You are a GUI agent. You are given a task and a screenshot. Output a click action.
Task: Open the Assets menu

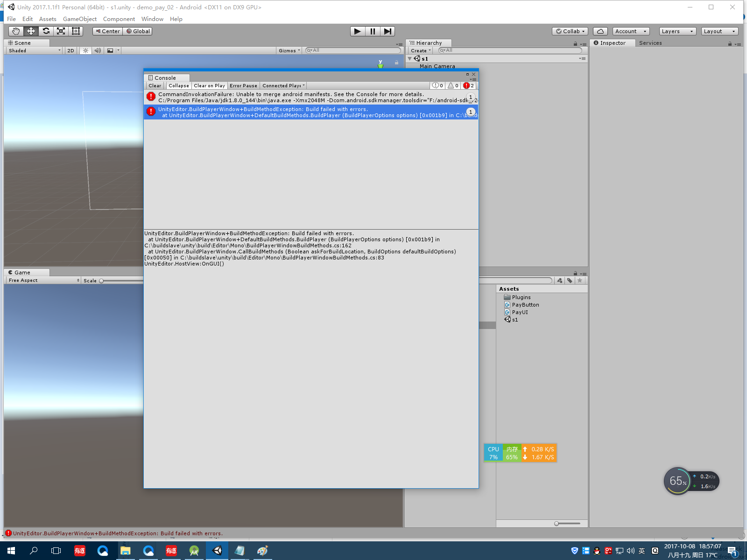[x=48, y=19]
